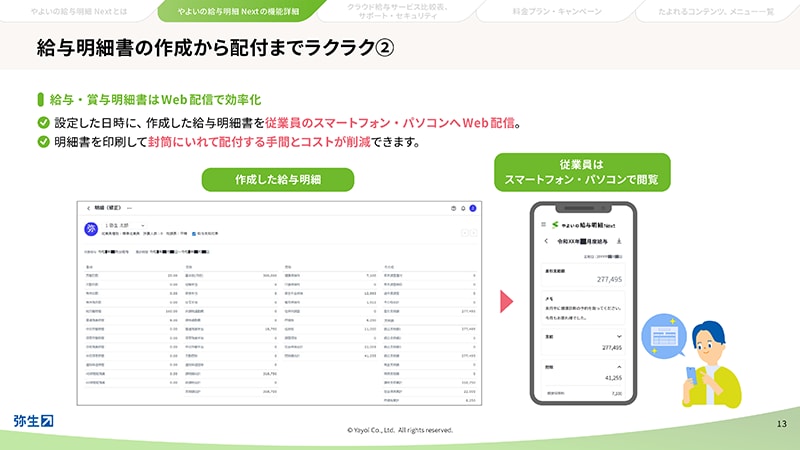Screen dimensions: 800x450
Task: Click the © Yayoi Co., Ltd. copyright text
Action: tap(400, 430)
